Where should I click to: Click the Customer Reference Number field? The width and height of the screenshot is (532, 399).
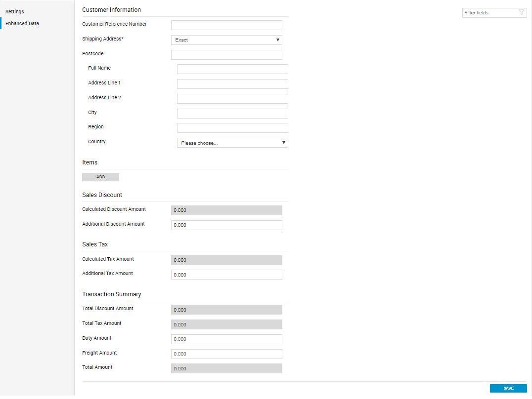tap(226, 25)
